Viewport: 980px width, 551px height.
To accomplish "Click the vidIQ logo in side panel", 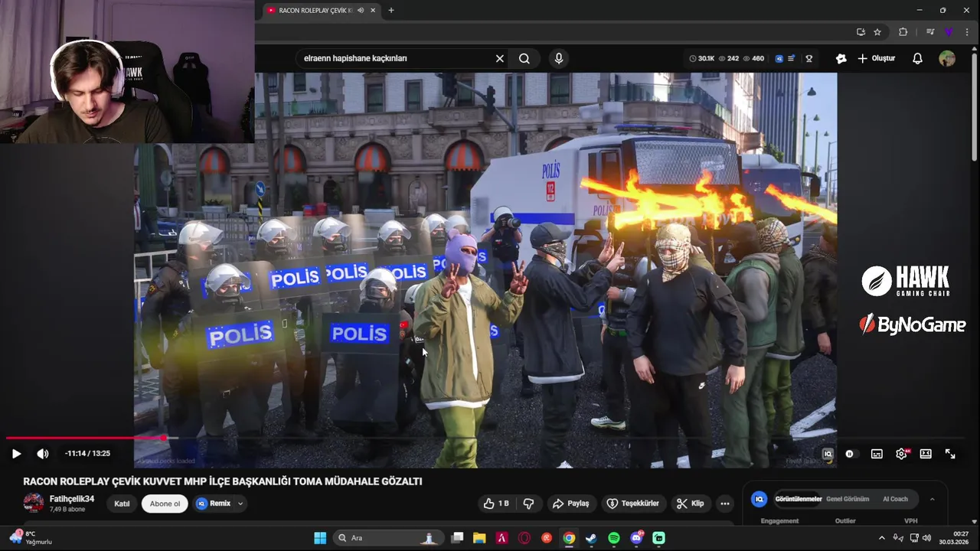I will (759, 499).
